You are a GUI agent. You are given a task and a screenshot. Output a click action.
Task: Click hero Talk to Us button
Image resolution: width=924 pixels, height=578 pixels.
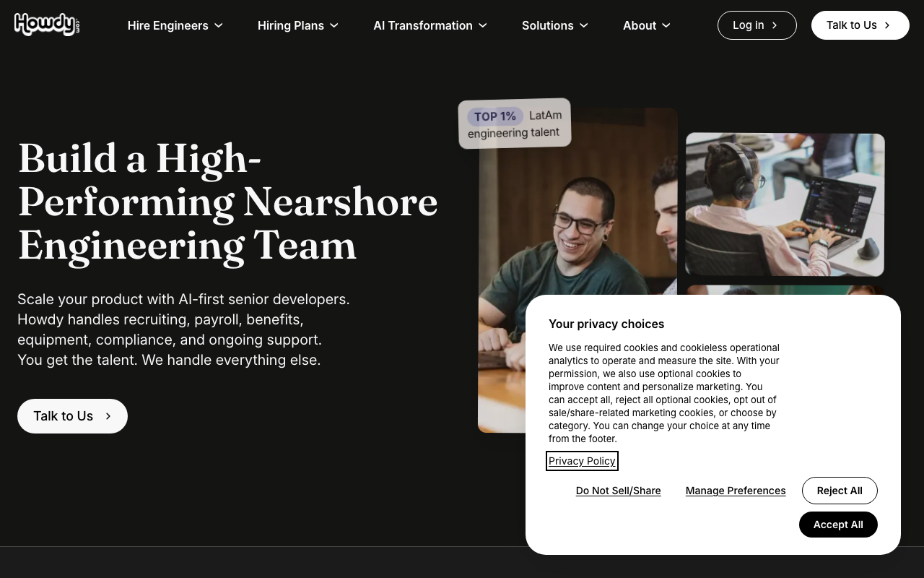tap(72, 416)
